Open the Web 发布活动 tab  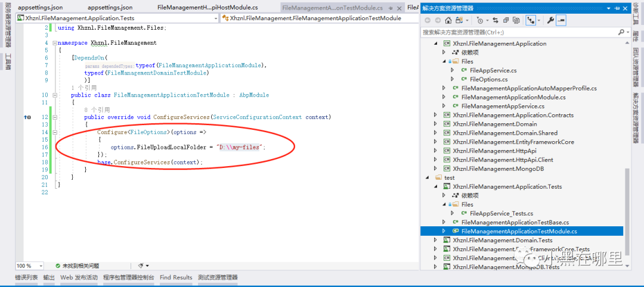tap(79, 277)
